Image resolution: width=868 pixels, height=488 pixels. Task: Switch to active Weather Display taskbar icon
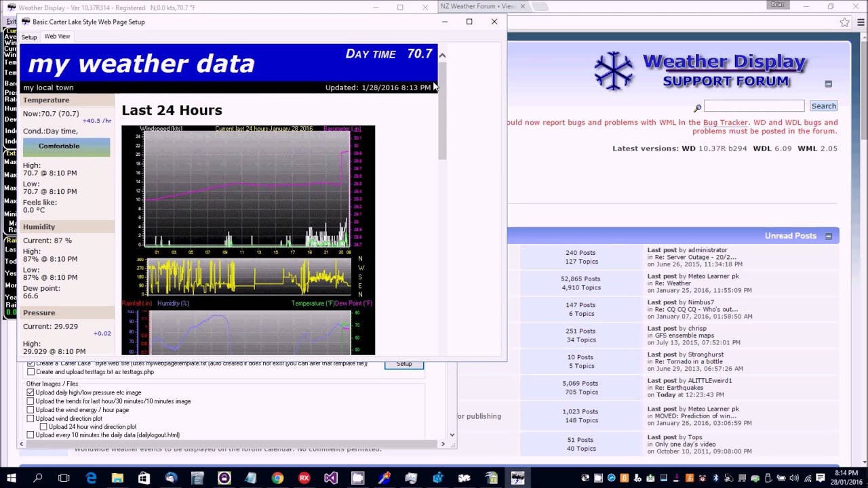click(518, 478)
